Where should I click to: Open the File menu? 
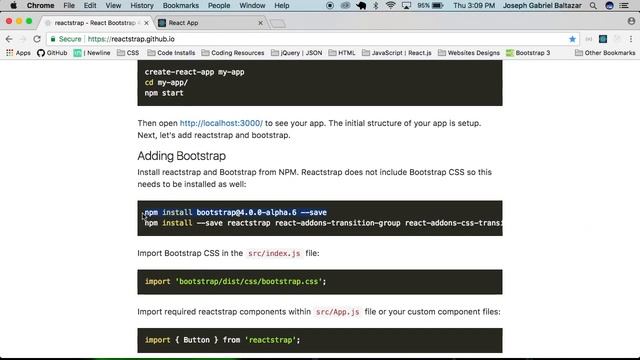(x=69, y=5)
